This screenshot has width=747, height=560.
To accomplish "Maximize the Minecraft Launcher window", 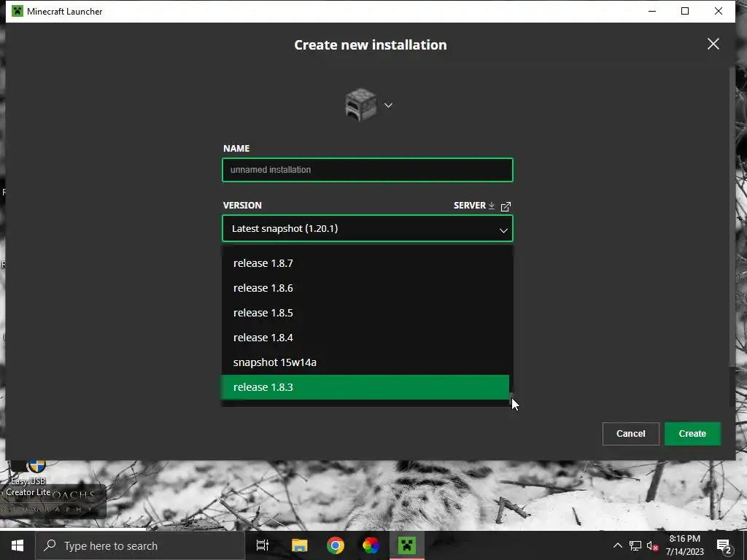I will click(685, 11).
